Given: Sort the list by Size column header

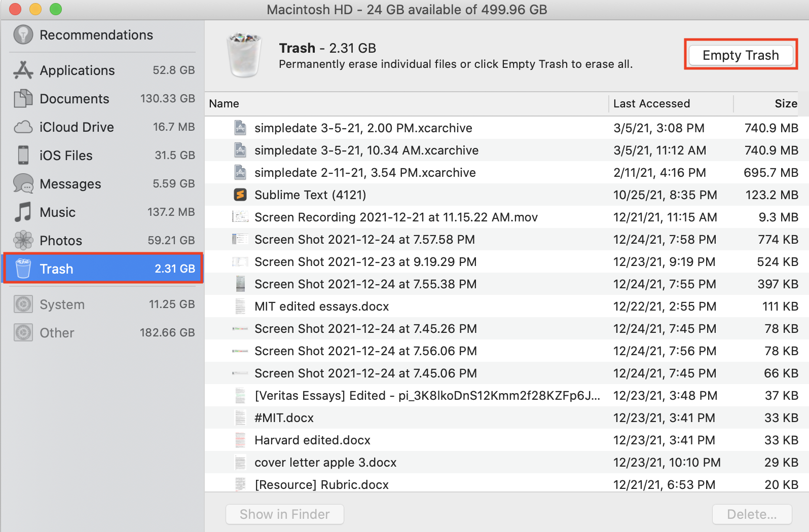Looking at the screenshot, I should tap(766, 103).
